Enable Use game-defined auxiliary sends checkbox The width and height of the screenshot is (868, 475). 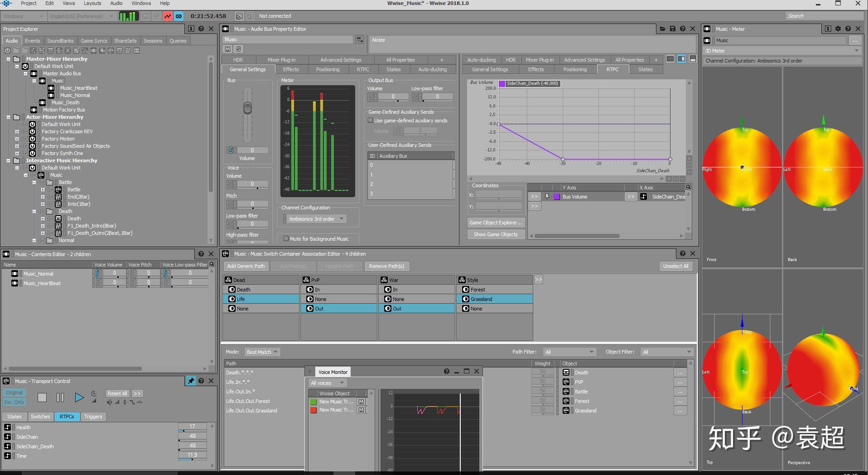coord(371,121)
